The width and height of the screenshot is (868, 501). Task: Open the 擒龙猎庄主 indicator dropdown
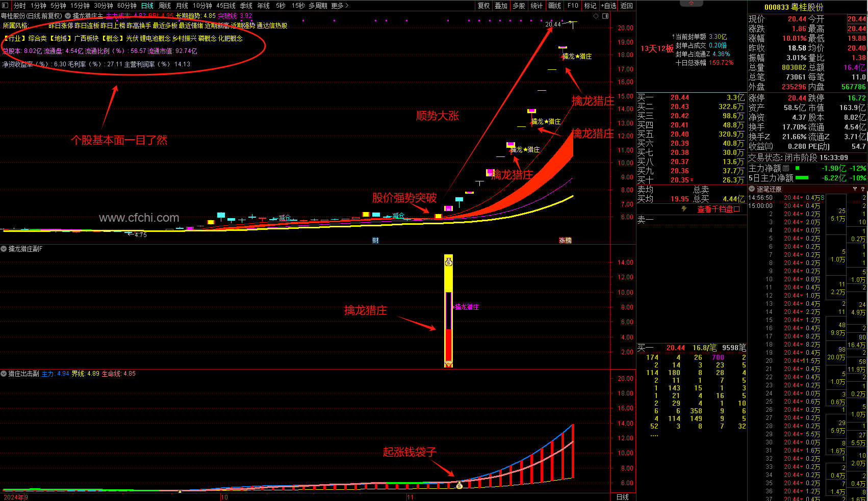coord(68,16)
